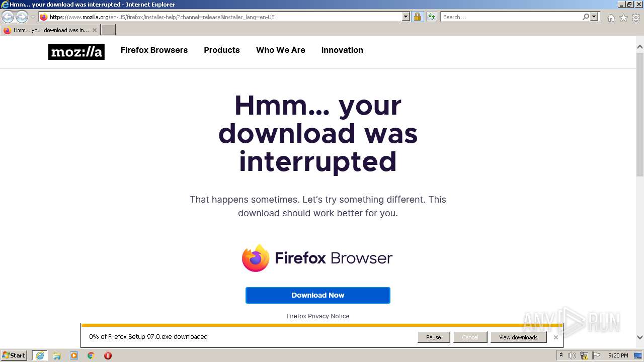Open the media player taskbar icon
The width and height of the screenshot is (644, 362).
click(x=74, y=355)
